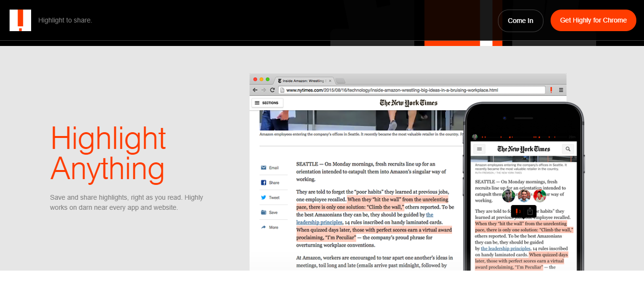This screenshot has height=296, width=644.
Task: Tap the phone's search magnifier icon
Action: (568, 149)
